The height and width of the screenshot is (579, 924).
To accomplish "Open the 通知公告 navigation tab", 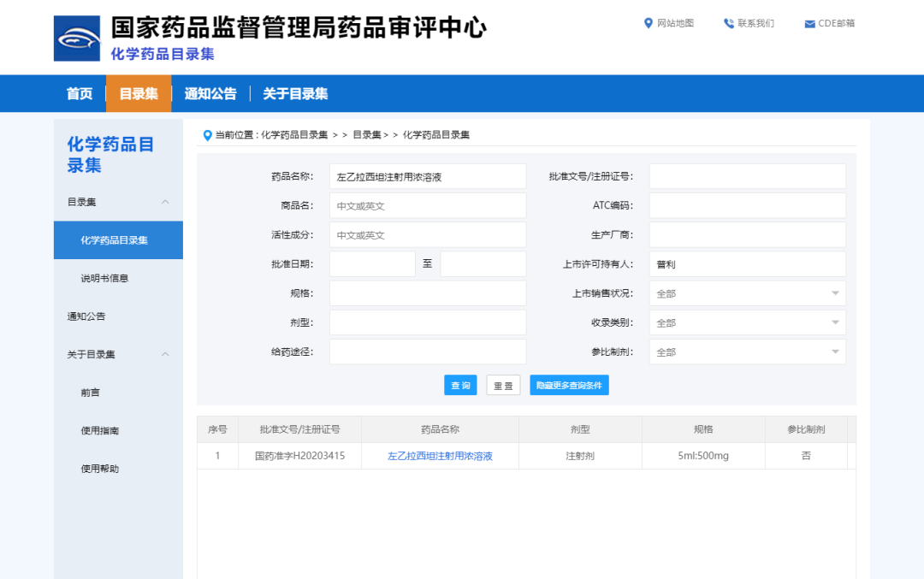I will pyautogui.click(x=210, y=94).
